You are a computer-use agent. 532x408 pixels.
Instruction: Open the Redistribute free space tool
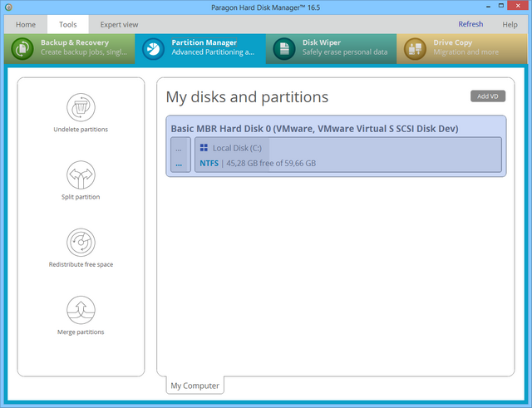[x=81, y=243]
